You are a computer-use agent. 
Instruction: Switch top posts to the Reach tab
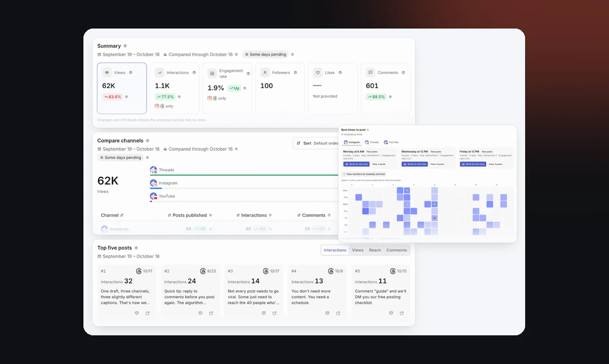375,250
